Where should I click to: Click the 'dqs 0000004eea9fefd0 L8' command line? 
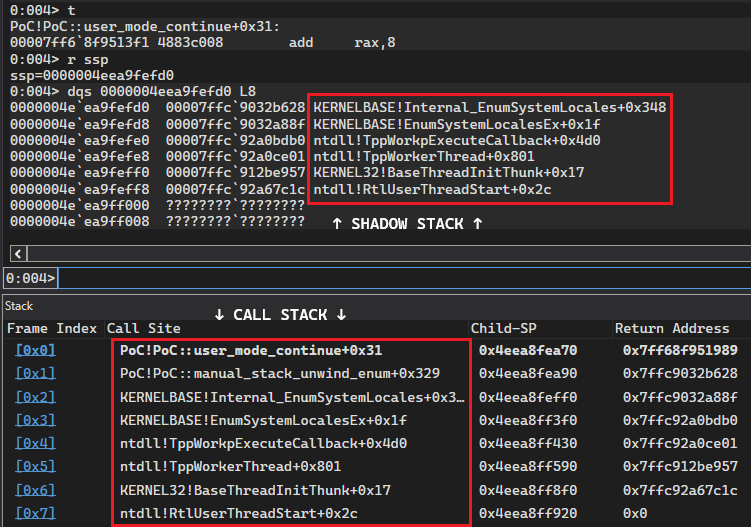[133, 91]
